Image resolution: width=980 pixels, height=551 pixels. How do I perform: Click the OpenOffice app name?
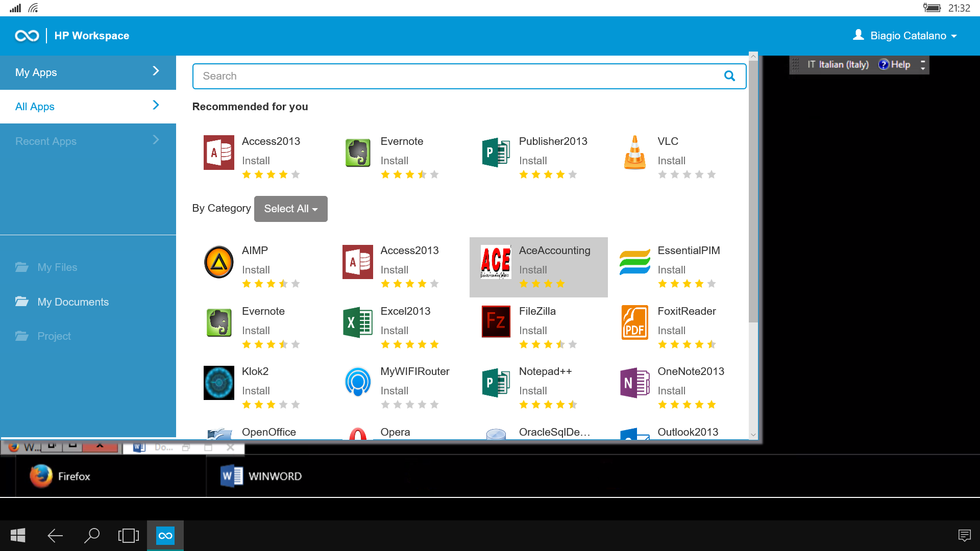[x=269, y=432]
